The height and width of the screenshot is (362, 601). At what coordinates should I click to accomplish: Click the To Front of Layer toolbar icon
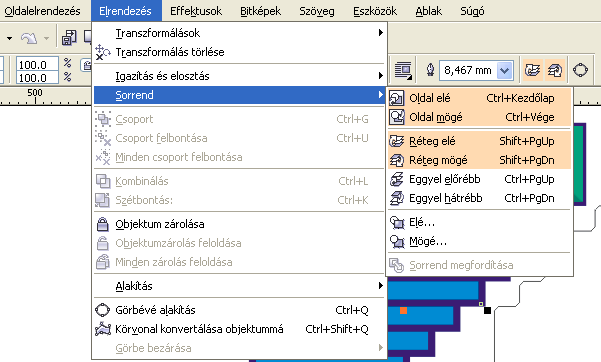click(532, 70)
